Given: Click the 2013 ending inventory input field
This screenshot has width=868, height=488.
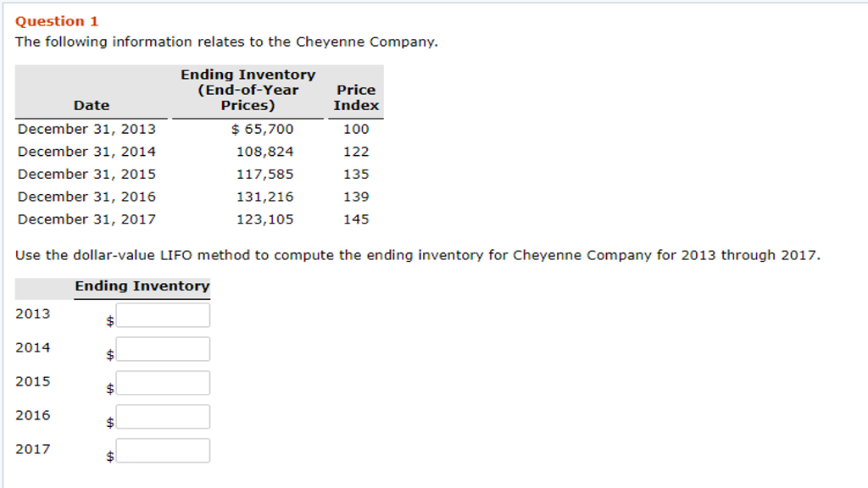Looking at the screenshot, I should (x=162, y=314).
